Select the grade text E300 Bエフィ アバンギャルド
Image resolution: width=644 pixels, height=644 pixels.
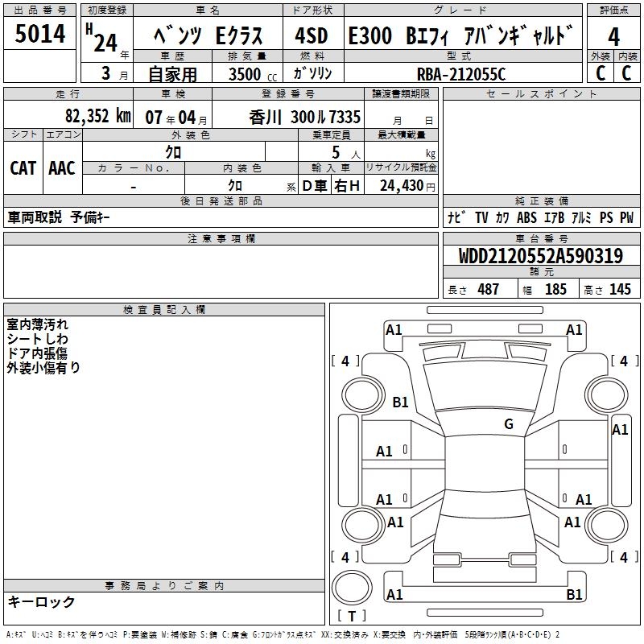(460, 35)
